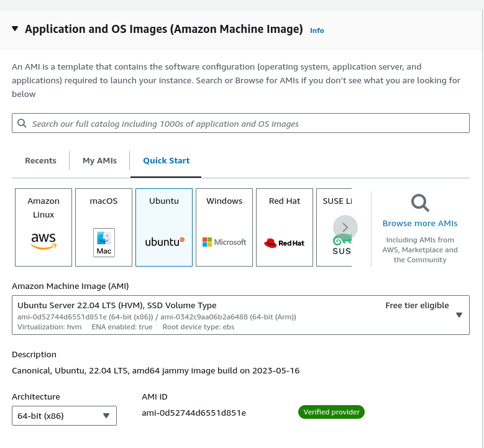
Task: Select the AWS logo in Amazon Linux tile
Action: [x=43, y=242]
